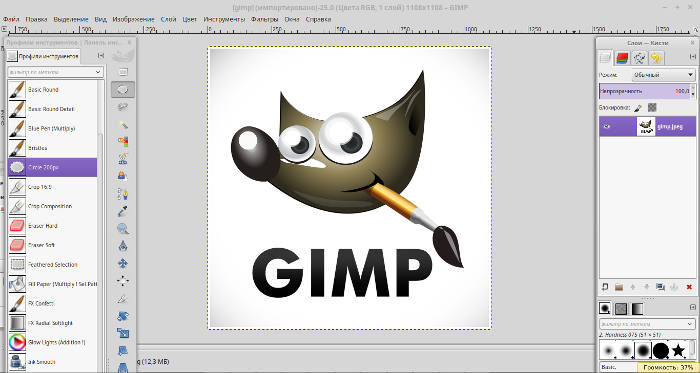The width and height of the screenshot is (700, 373).
Task: Open the tool presets dock tab menu
Action: point(101,56)
